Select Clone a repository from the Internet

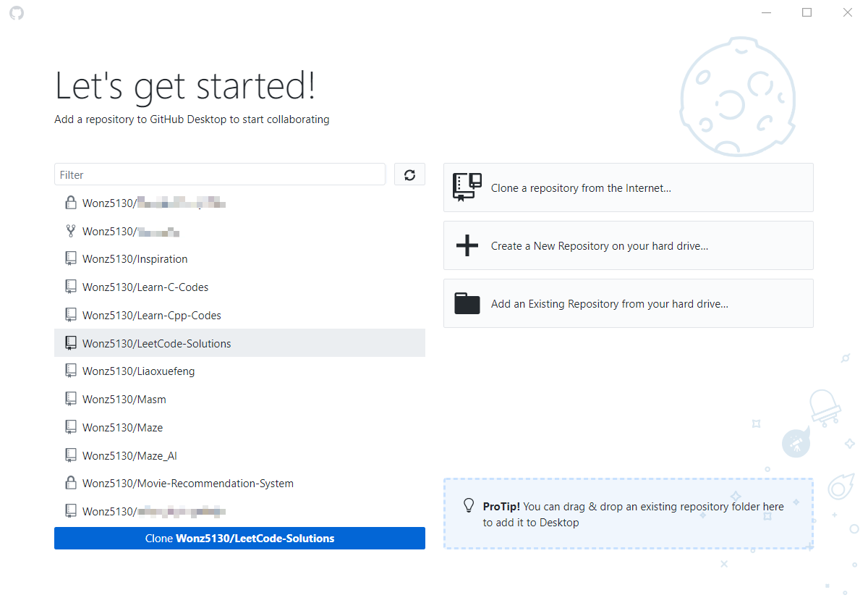point(629,187)
